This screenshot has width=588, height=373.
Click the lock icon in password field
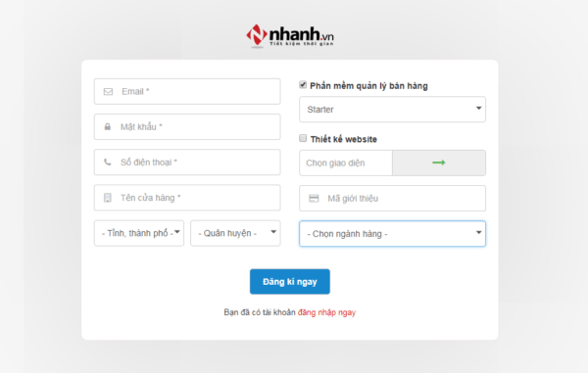[108, 127]
